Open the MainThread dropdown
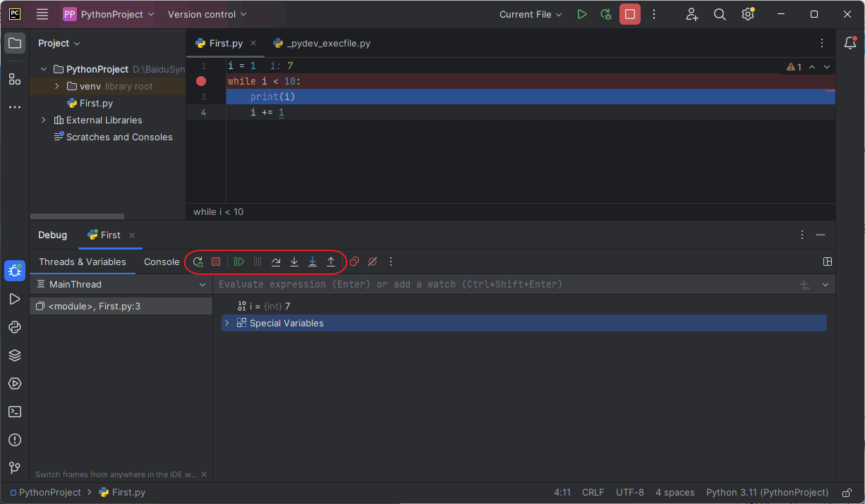Viewport: 865px width, 504px height. click(202, 285)
